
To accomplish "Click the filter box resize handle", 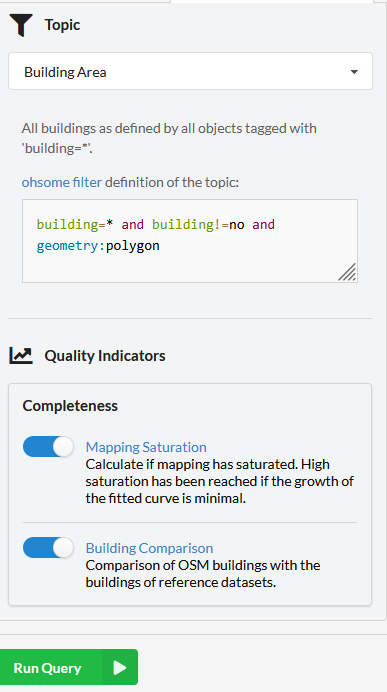I will [x=347, y=272].
